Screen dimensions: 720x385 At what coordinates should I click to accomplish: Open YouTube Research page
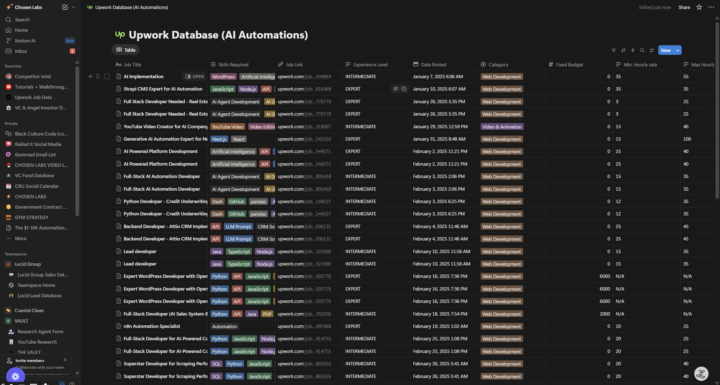coord(37,342)
